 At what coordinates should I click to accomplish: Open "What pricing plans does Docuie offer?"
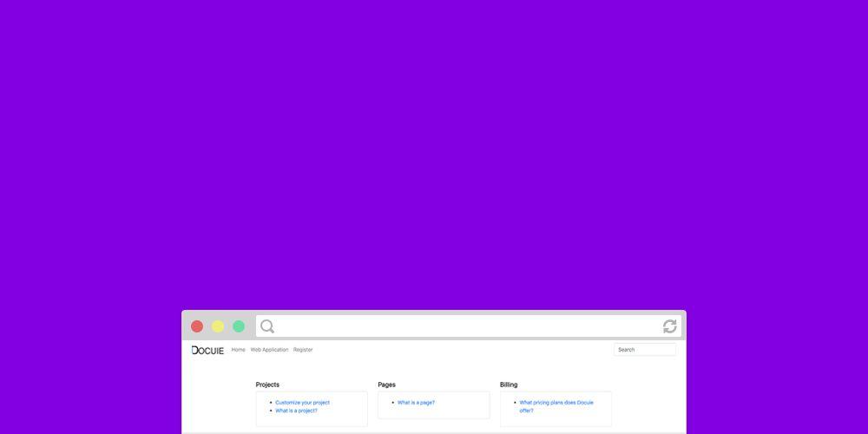(556, 403)
